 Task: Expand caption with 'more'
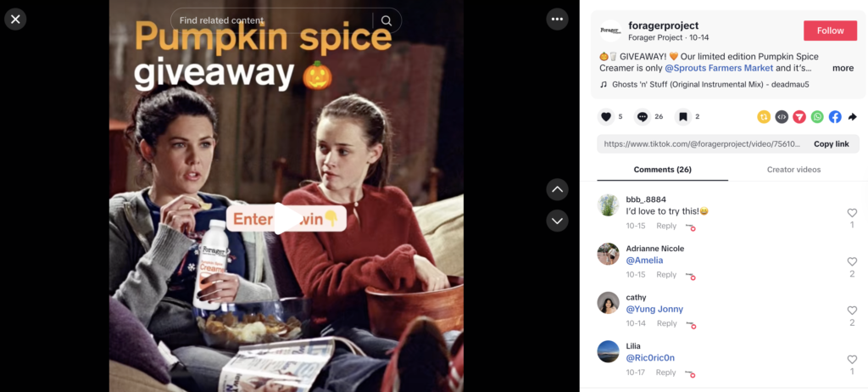pos(843,68)
